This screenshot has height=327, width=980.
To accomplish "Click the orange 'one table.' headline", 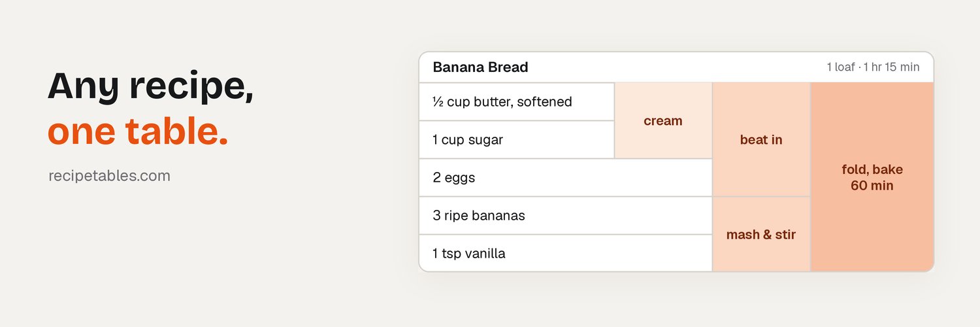I will click(138, 131).
